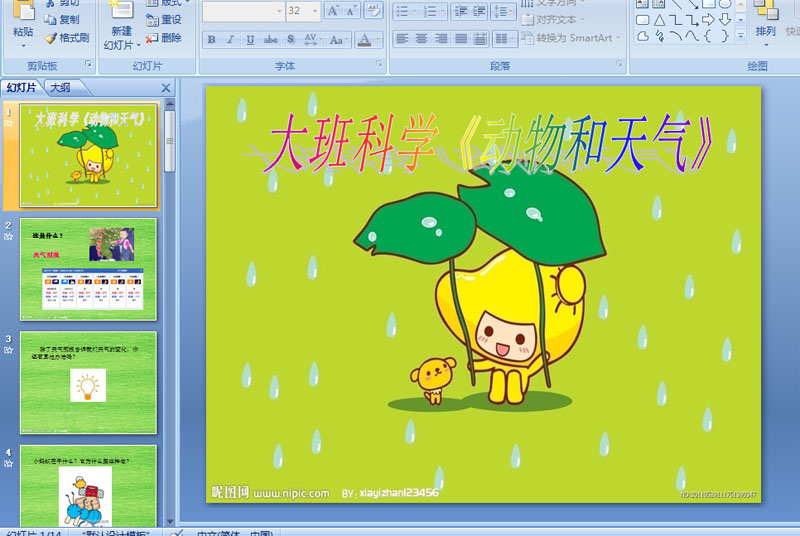This screenshot has height=536, width=800.
Task: Center-align the paragraph text
Action: [x=421, y=39]
